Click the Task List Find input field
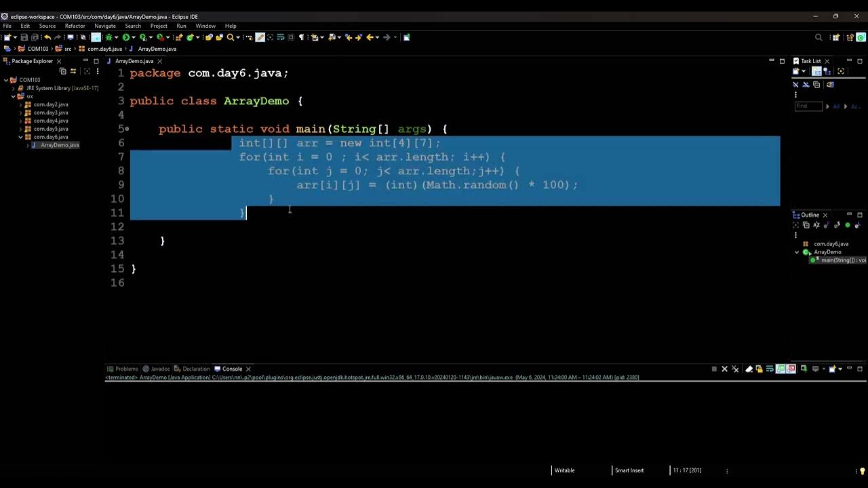Screen dimensions: 868x488 click(x=808, y=106)
